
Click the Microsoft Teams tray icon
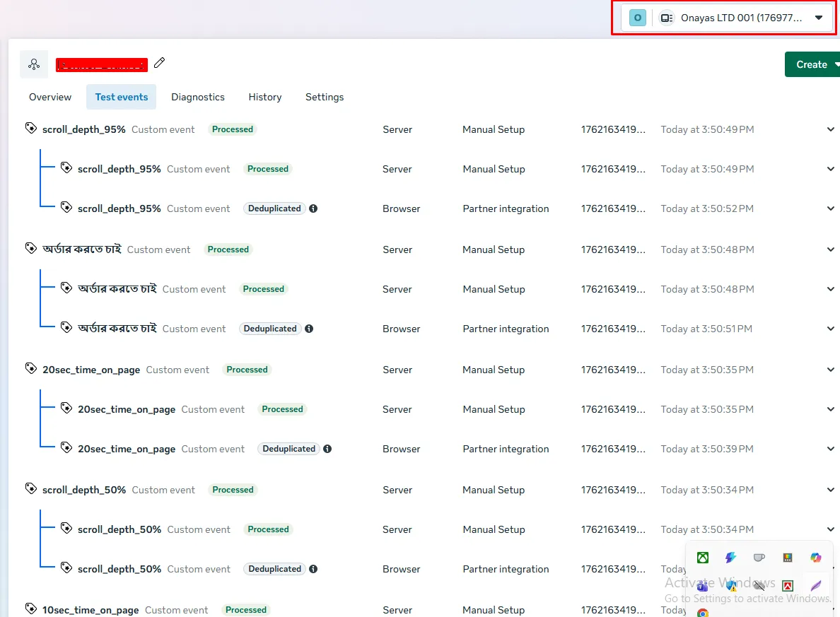point(703,586)
